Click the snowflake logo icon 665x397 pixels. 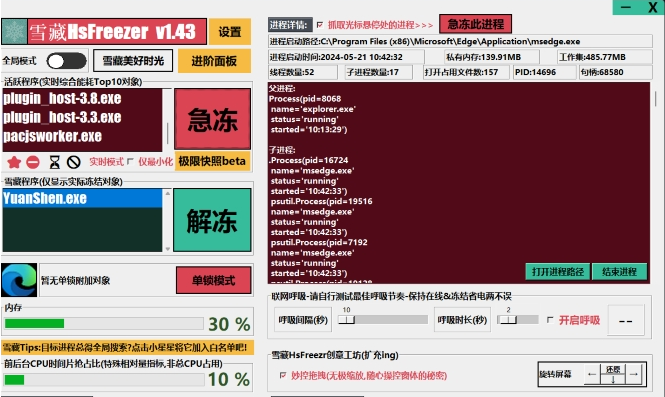tap(14, 31)
